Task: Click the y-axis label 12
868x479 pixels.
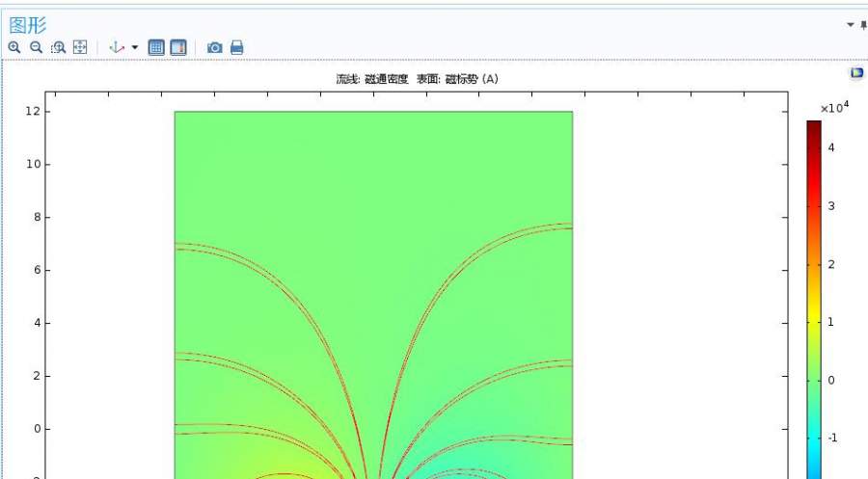Action: 33,111
